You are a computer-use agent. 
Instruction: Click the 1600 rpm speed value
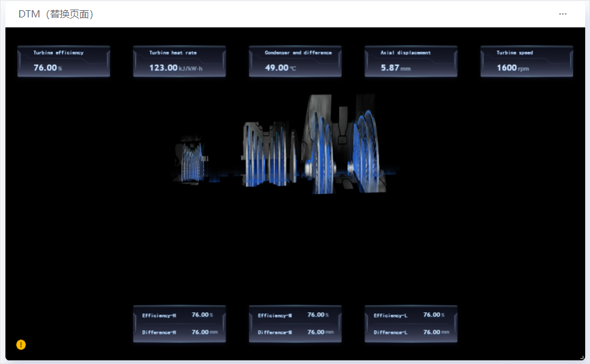pos(512,68)
